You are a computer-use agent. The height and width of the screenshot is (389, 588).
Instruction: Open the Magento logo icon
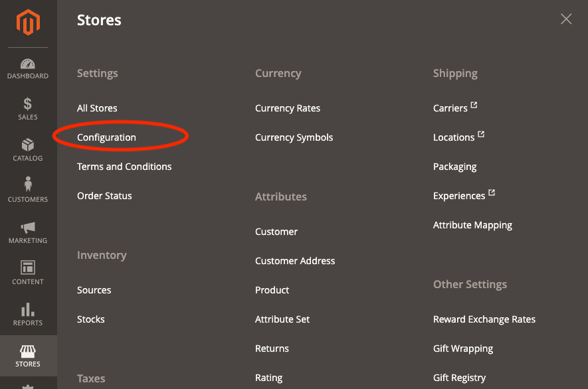pyautogui.click(x=27, y=22)
